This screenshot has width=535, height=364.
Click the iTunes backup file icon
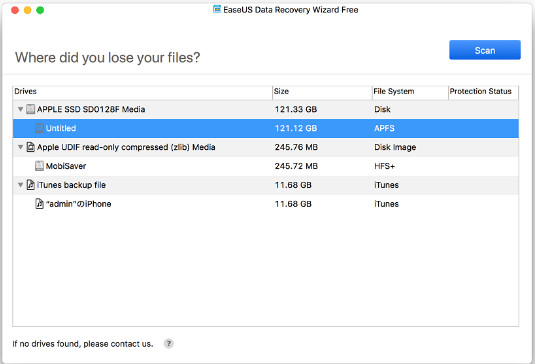pos(31,185)
